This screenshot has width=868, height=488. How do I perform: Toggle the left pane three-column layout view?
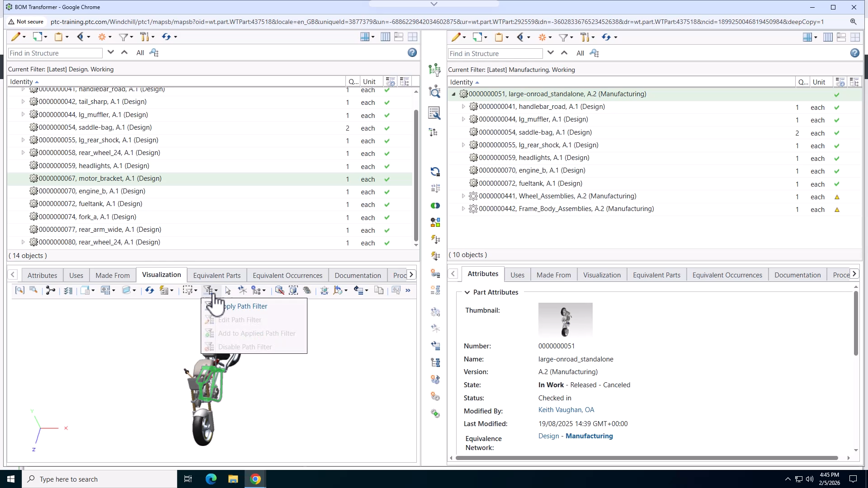coord(385,37)
